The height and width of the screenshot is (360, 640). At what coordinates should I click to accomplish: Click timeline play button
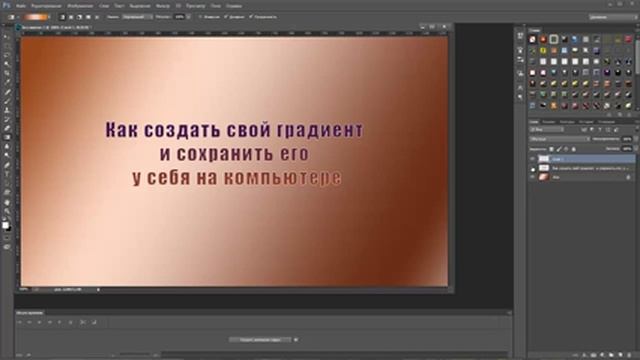tap(40, 322)
